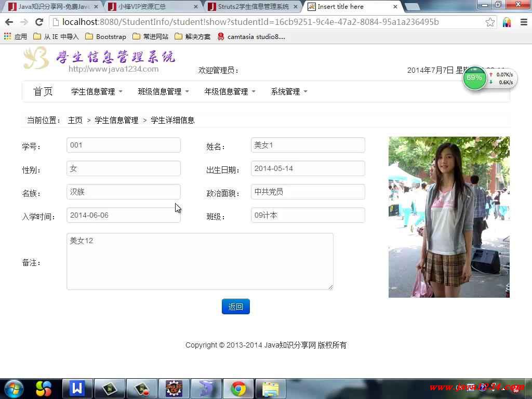
Task: Click the four-color pinwheel taskbar icon
Action: pyautogui.click(x=44, y=389)
